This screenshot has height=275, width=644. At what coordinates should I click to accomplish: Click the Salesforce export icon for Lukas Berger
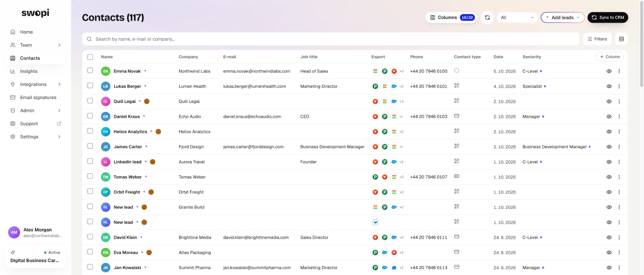tap(394, 86)
